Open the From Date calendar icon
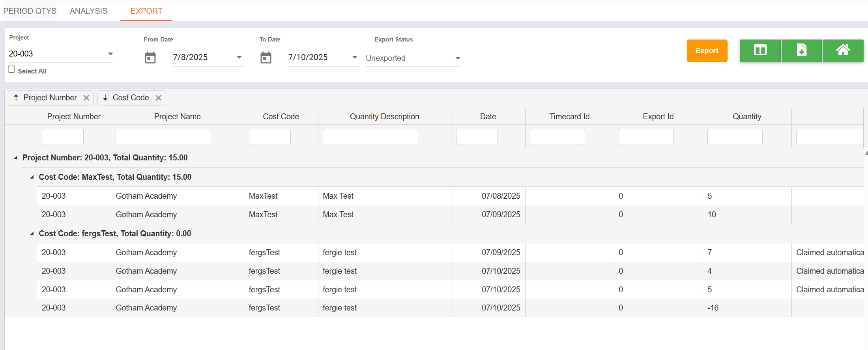The image size is (868, 350). click(150, 58)
